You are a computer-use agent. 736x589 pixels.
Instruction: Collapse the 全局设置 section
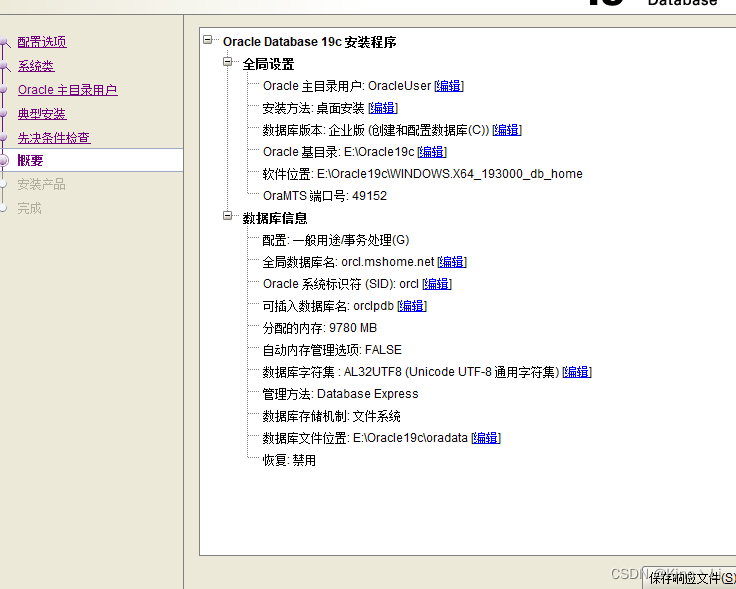[x=228, y=61]
